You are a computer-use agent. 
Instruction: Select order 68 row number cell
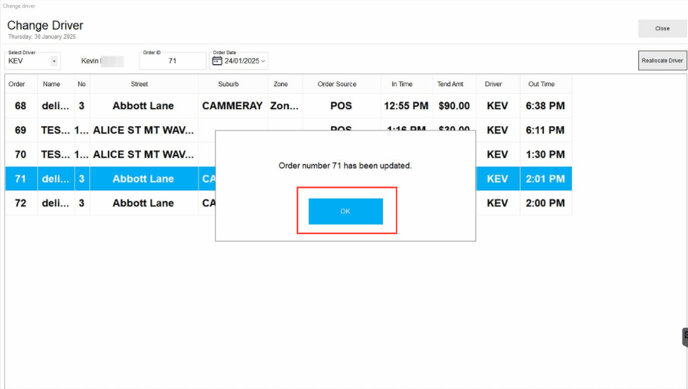[21, 106]
